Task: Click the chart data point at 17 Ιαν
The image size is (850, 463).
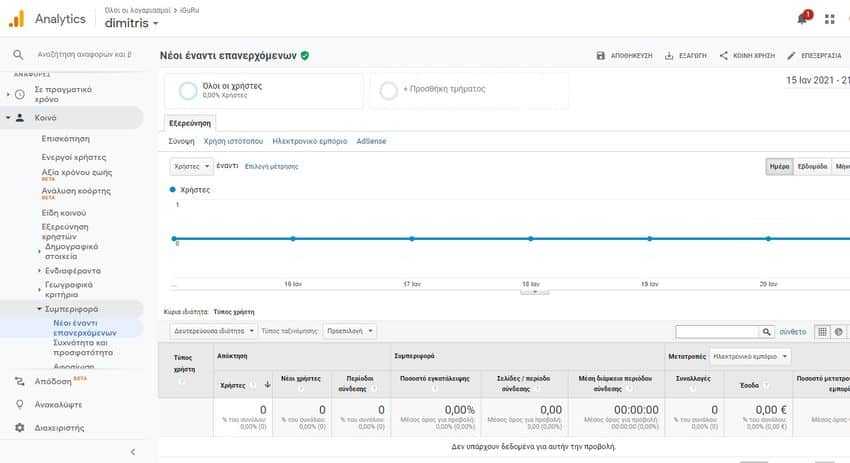Action: [412, 239]
